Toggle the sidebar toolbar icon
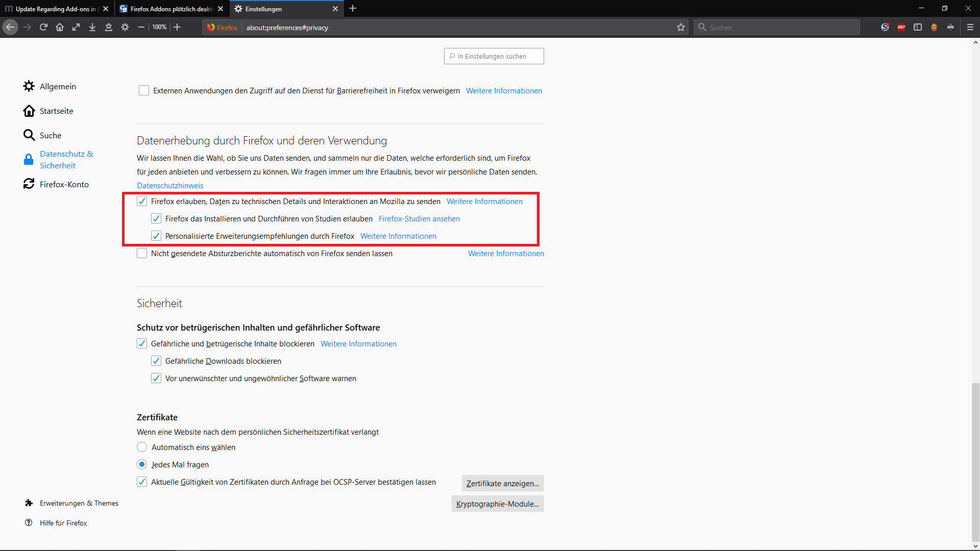 [x=918, y=27]
